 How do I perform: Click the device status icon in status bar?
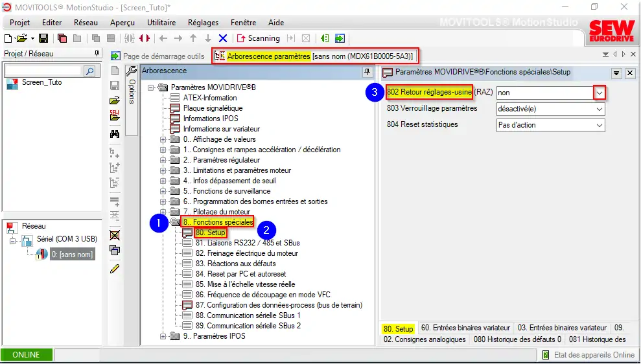click(546, 354)
